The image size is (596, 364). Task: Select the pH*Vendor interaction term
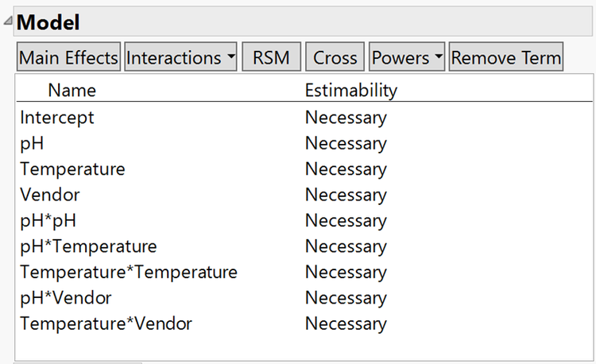click(x=66, y=298)
